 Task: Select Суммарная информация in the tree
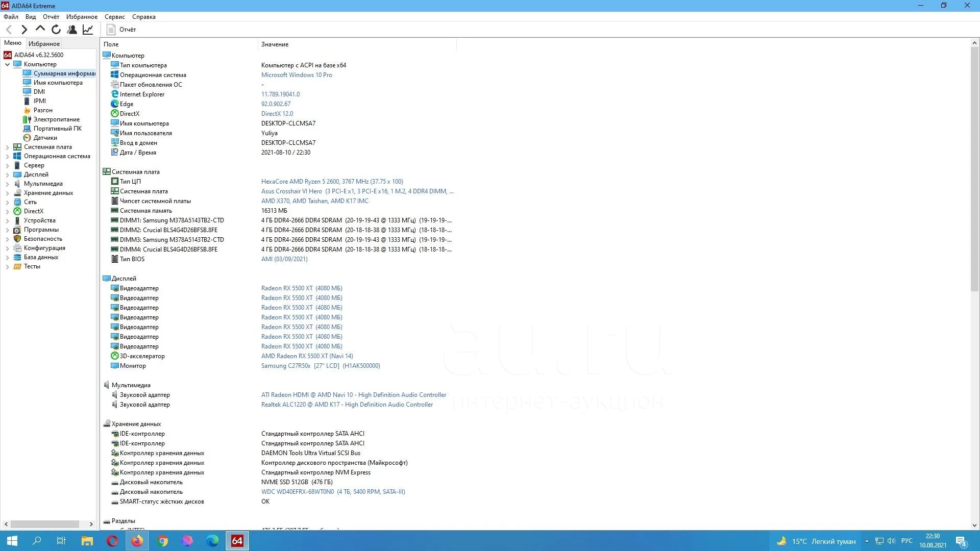tap(59, 73)
